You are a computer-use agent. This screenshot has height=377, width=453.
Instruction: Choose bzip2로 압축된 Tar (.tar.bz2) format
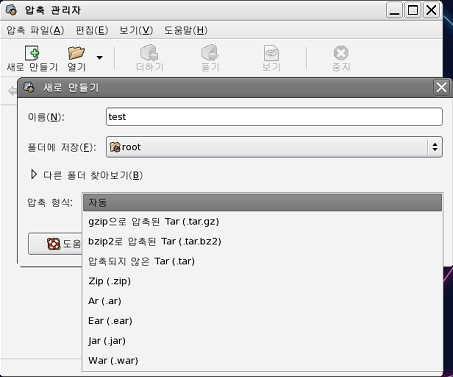pos(262,241)
